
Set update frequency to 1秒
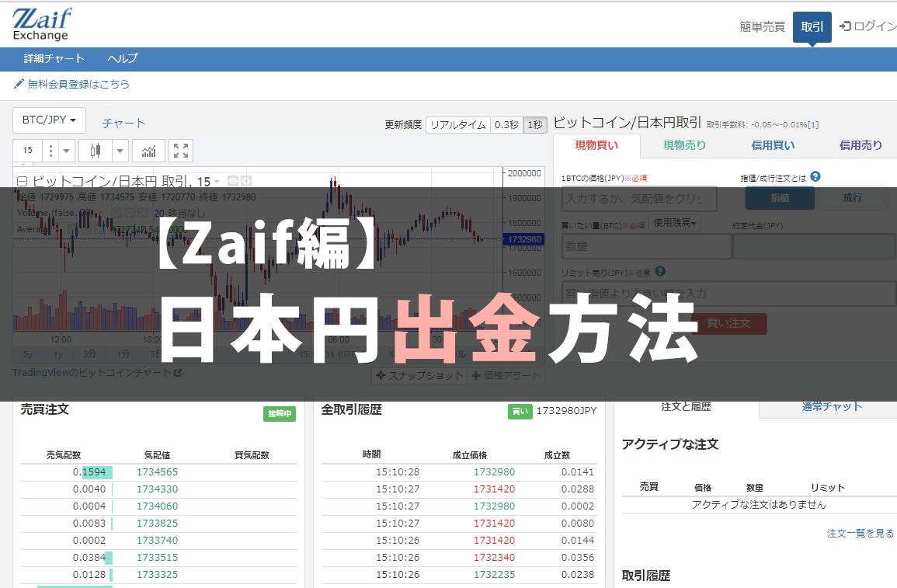[x=535, y=125]
